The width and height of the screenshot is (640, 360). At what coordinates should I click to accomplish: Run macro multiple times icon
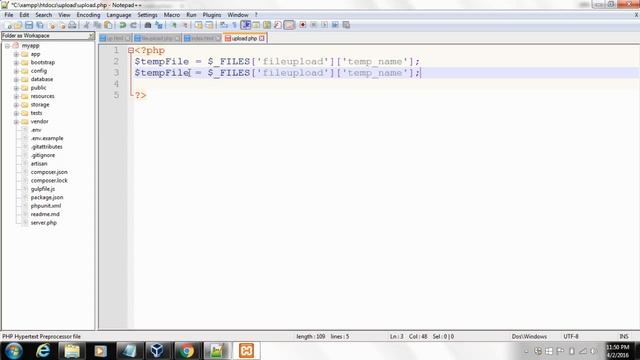pyautogui.click(x=335, y=25)
